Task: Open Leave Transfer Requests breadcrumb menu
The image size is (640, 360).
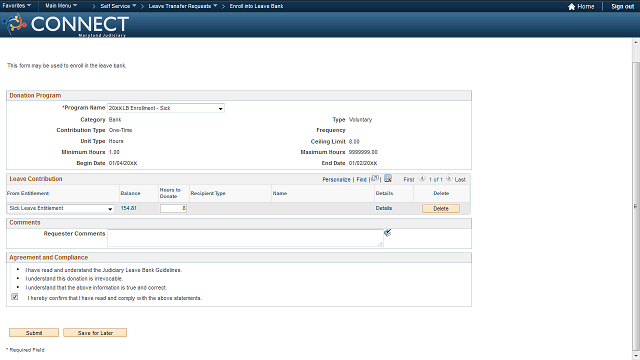Action: click(x=183, y=6)
